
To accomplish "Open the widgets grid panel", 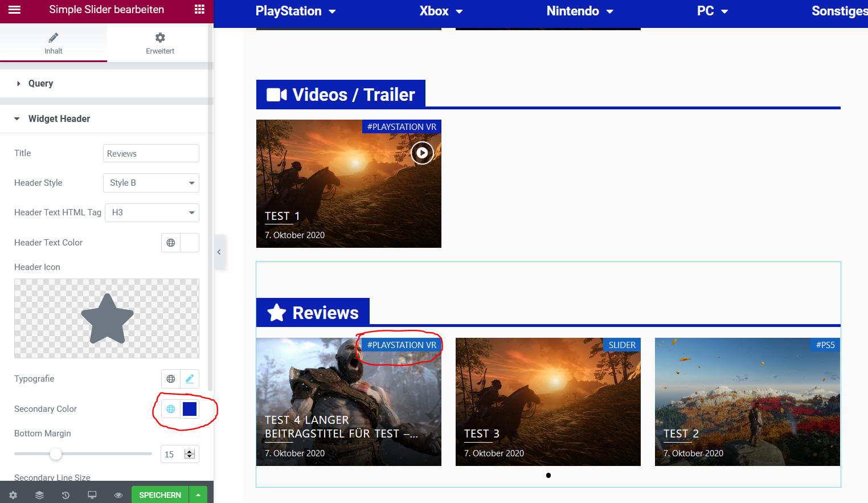I will coord(199,9).
